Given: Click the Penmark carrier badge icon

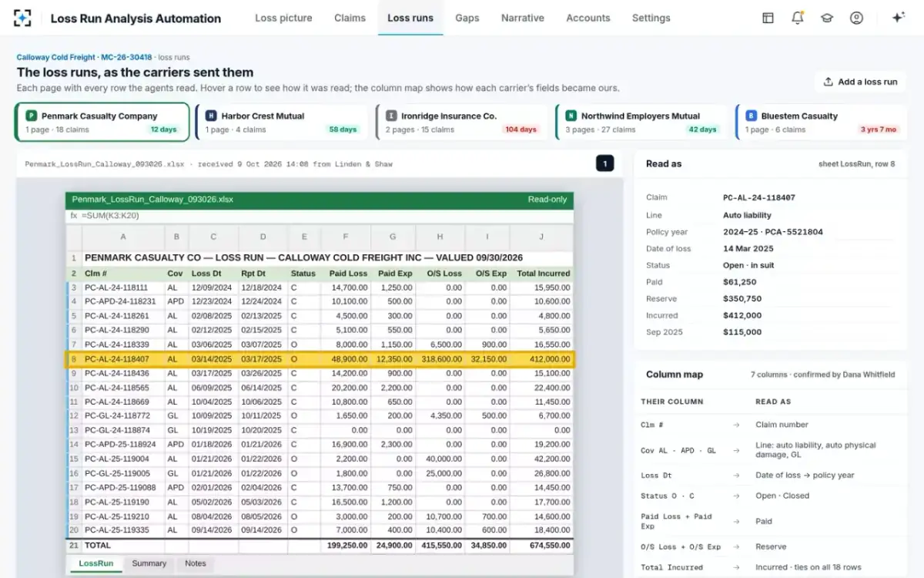Looking at the screenshot, I should (x=32, y=116).
